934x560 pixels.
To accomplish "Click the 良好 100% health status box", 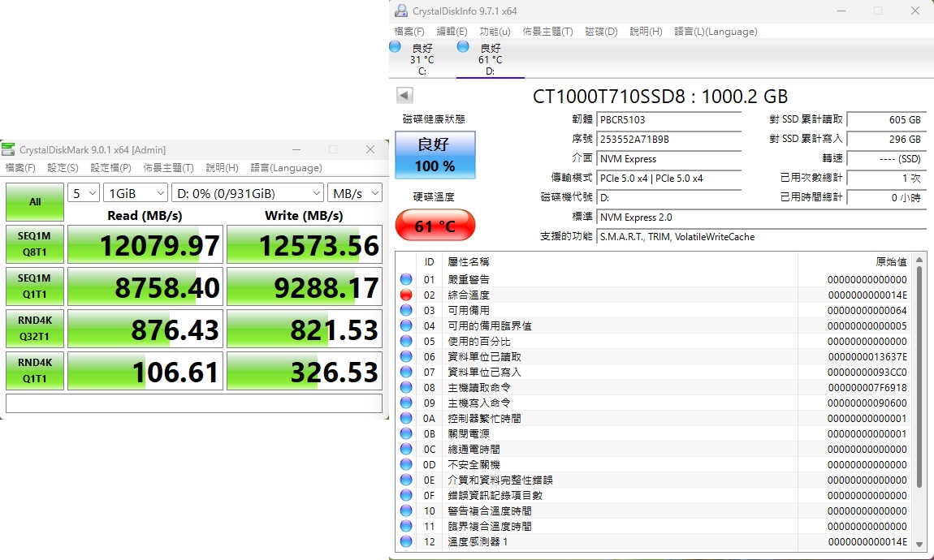I will click(x=435, y=155).
